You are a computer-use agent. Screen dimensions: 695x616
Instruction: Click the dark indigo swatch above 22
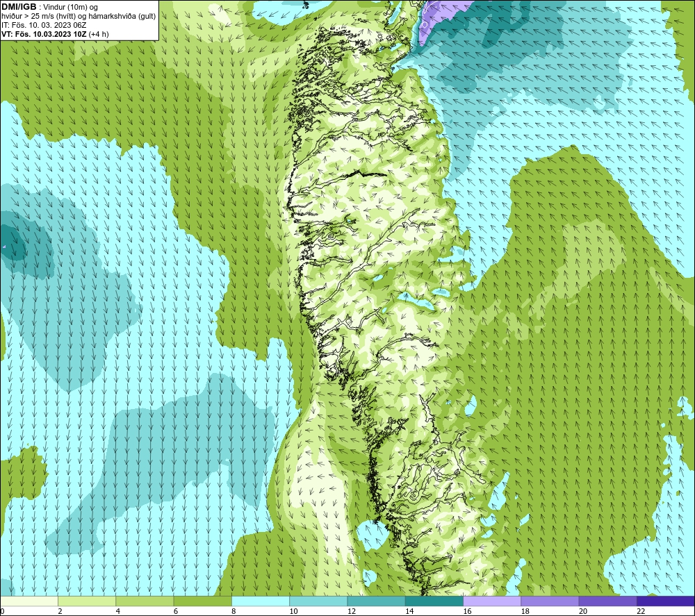[x=666, y=601]
